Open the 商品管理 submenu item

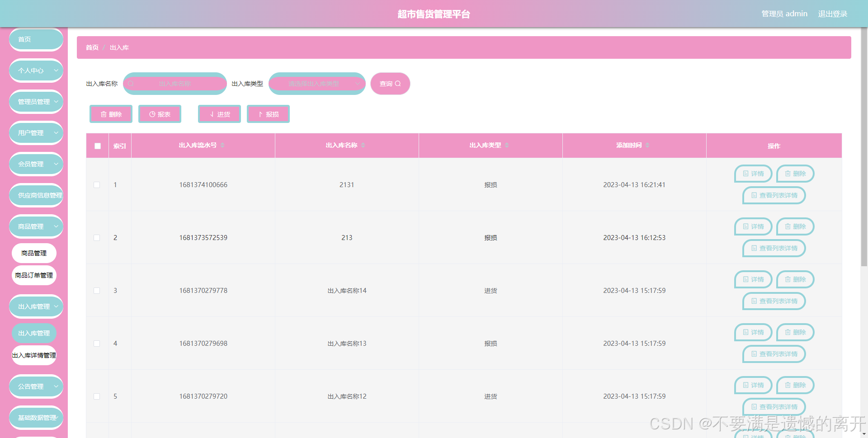[34, 253]
